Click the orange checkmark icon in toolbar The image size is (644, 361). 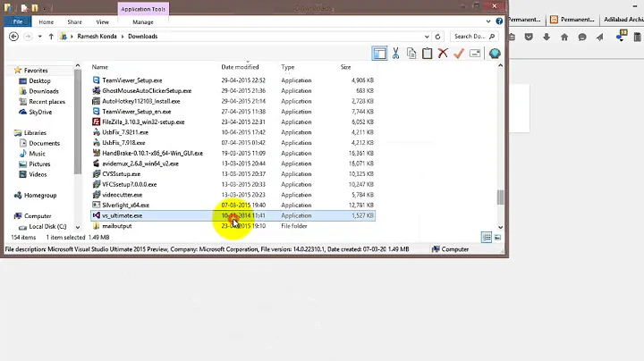click(459, 54)
